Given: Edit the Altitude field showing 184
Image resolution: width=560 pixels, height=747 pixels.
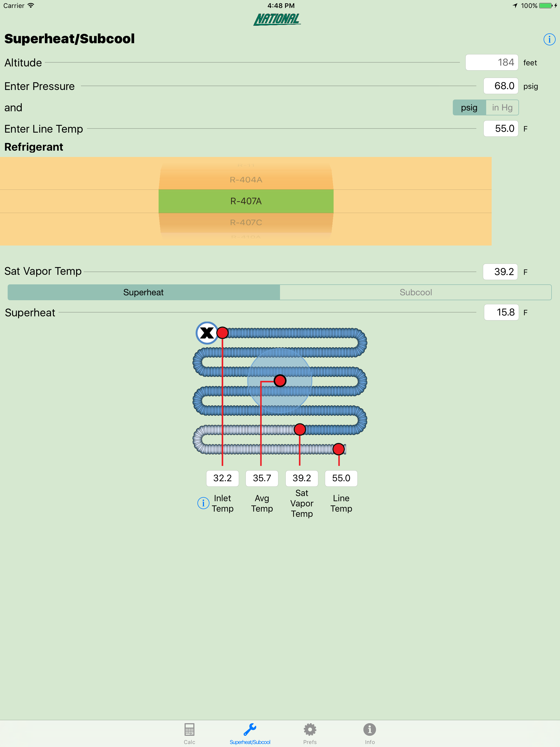Looking at the screenshot, I should pyautogui.click(x=492, y=62).
